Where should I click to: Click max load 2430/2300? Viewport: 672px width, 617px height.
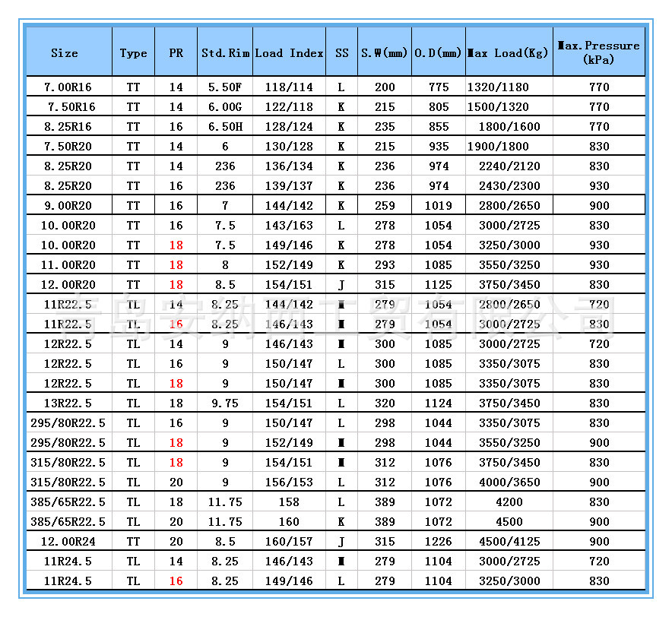[x=509, y=186]
